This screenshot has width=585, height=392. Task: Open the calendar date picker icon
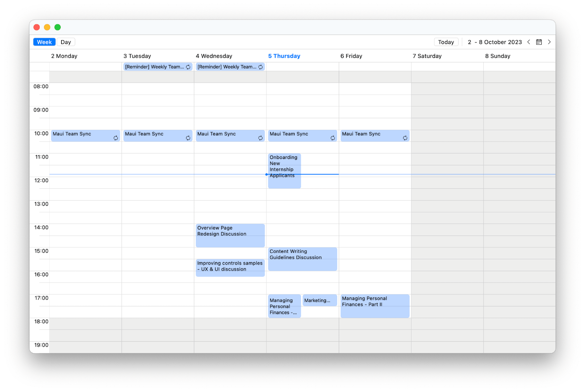(539, 42)
